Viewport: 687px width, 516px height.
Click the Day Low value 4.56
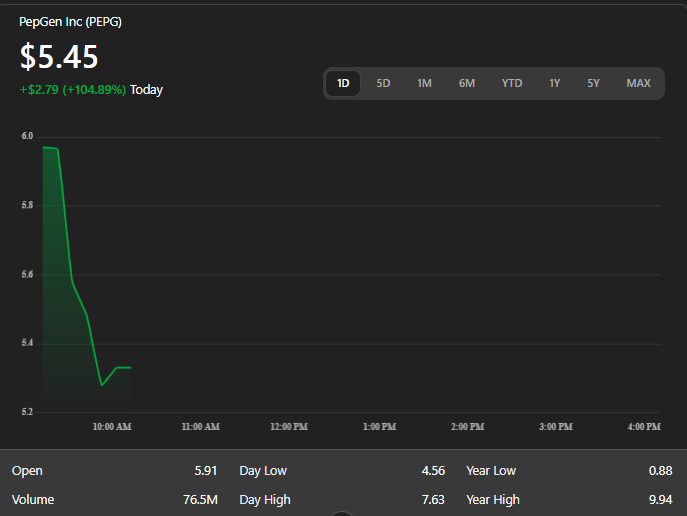coord(433,471)
